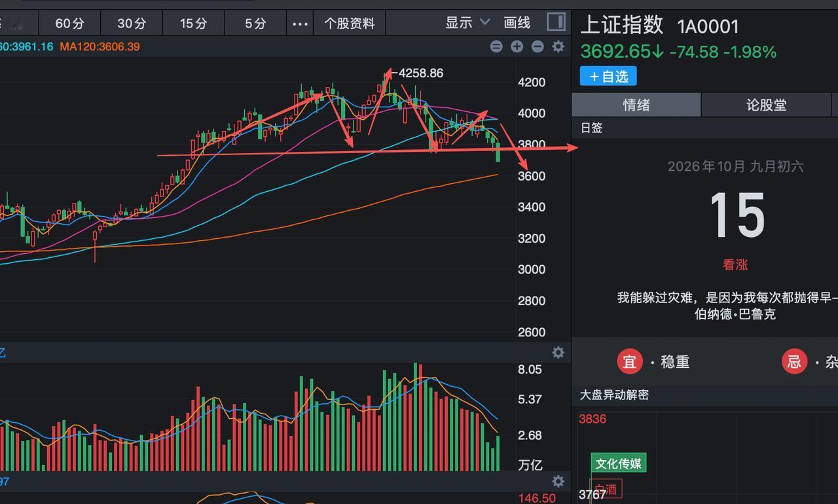This screenshot has width=838, height=504.
Task: Select the 情绪 tab
Action: pos(636,105)
